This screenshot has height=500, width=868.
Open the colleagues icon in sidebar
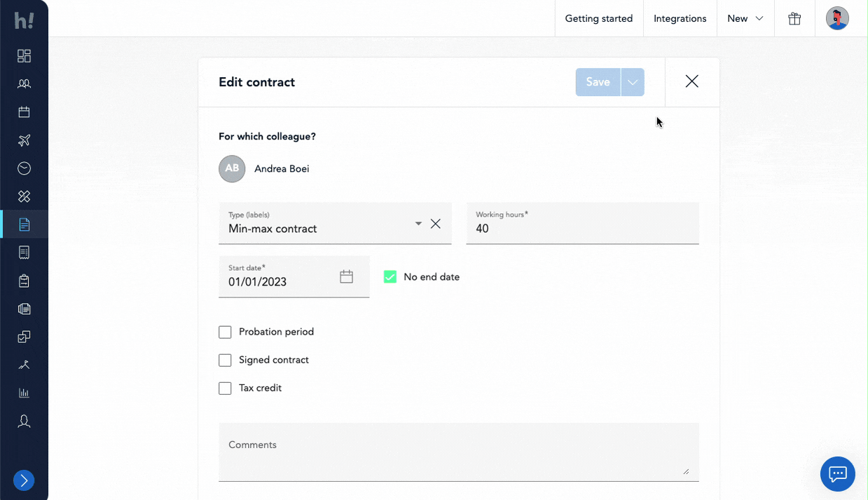coord(24,84)
